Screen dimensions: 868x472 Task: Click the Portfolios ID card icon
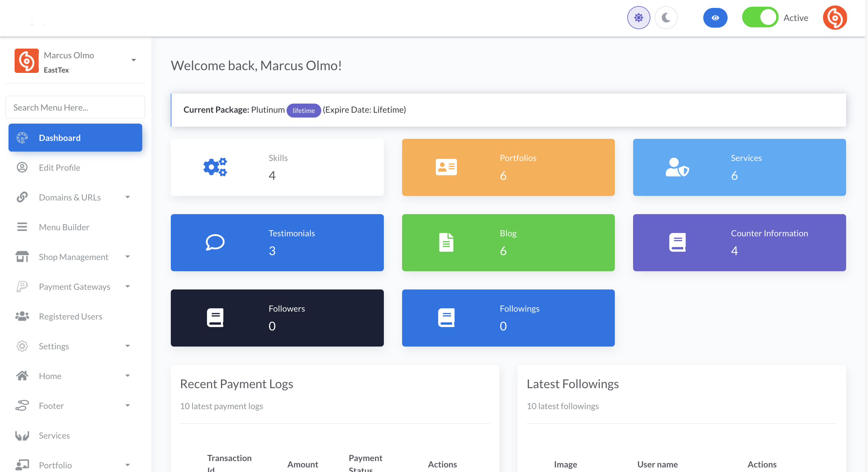coord(446,167)
